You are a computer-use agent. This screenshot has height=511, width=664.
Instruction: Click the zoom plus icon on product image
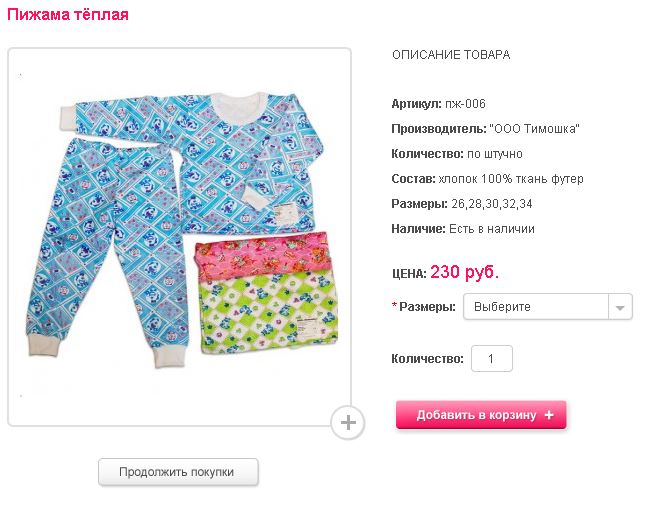coord(348,423)
